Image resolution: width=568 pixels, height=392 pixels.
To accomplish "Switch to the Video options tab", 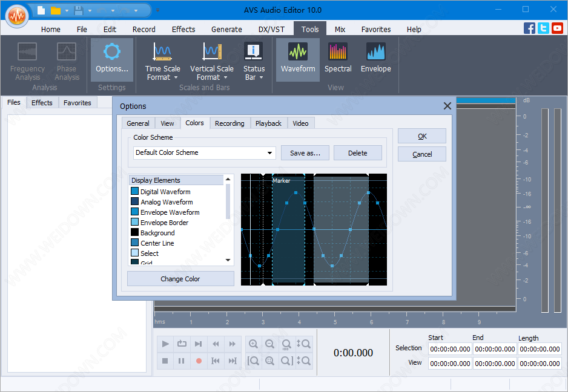I will pos(300,123).
